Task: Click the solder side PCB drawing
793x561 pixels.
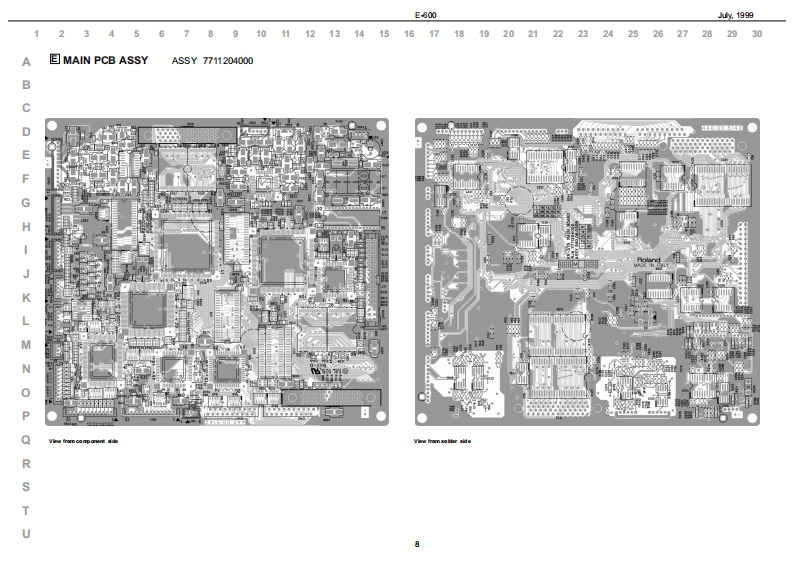Action: pos(587,272)
